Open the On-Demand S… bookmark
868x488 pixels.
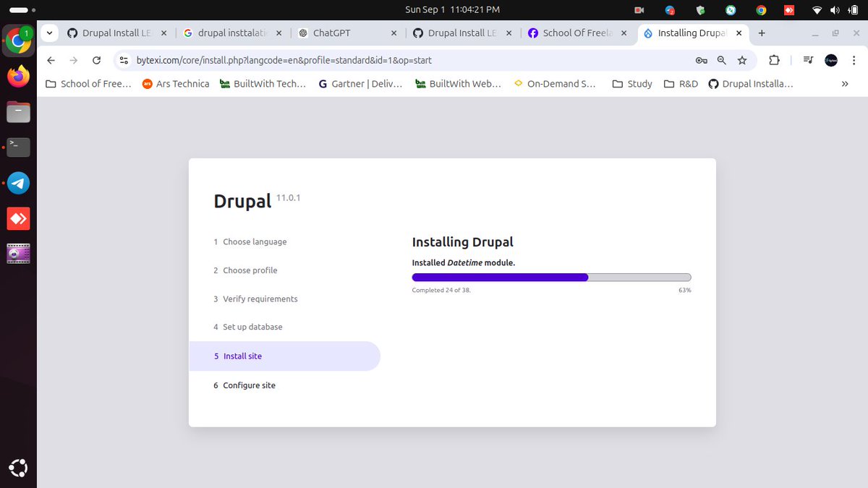[x=555, y=84]
